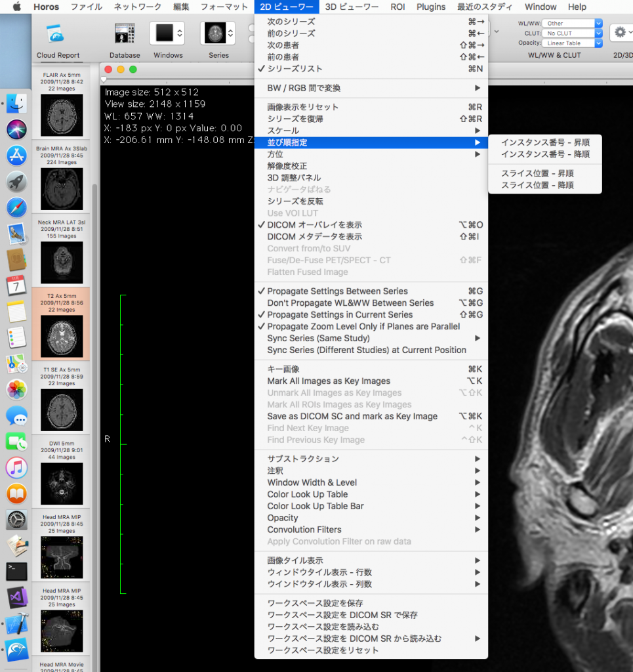The image size is (633, 672).
Task: Expand the BW / RGB 間で変換 submenu
Action: [371, 88]
